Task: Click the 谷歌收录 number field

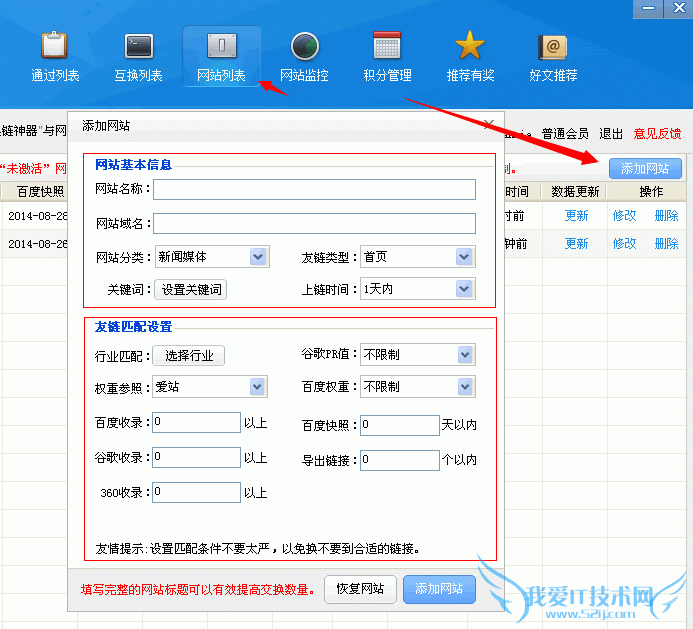Action: point(196,457)
